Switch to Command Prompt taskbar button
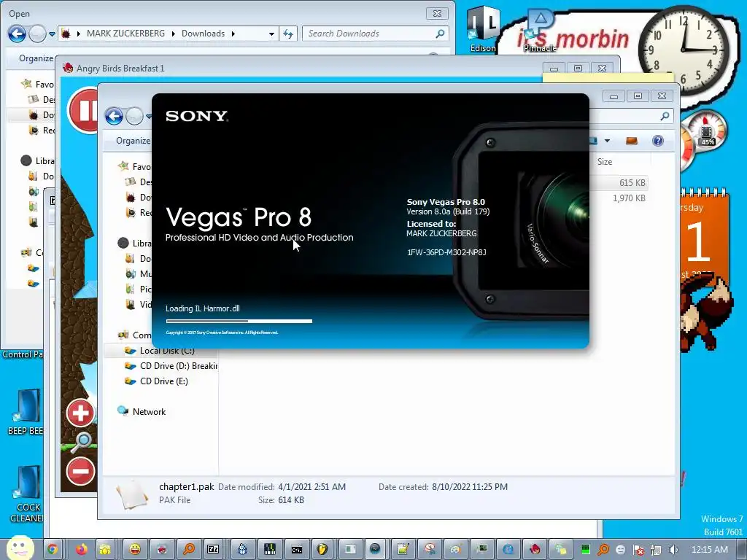 point(296,550)
